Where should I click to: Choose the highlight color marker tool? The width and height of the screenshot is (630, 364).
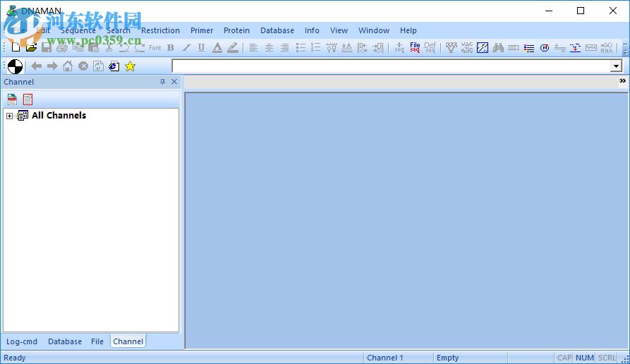233,47
